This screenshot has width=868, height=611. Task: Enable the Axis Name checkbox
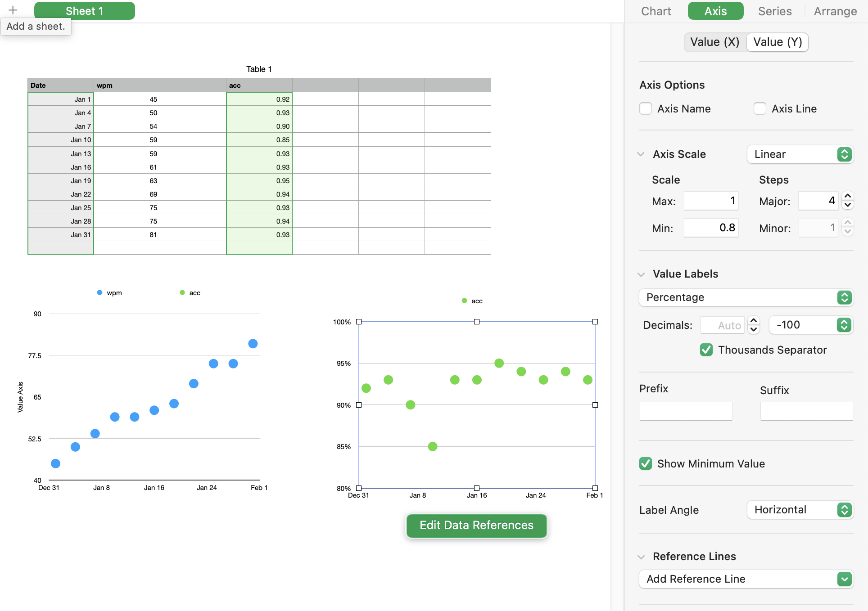646,108
